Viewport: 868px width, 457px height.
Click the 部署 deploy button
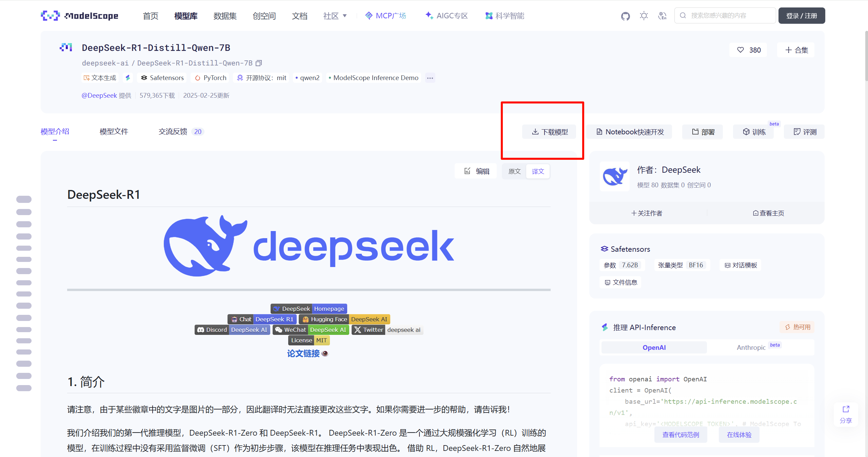tap(703, 132)
